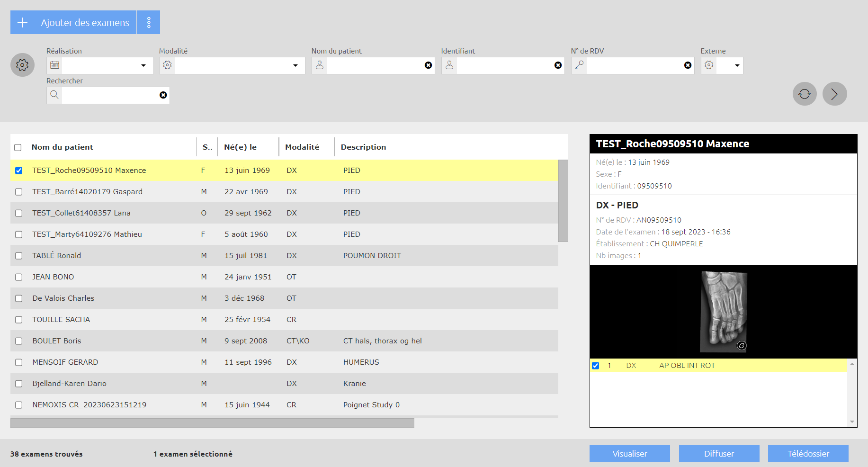This screenshot has width=868, height=467.
Task: Select the MENSOIF GERARD exam row
Action: pos(284,362)
